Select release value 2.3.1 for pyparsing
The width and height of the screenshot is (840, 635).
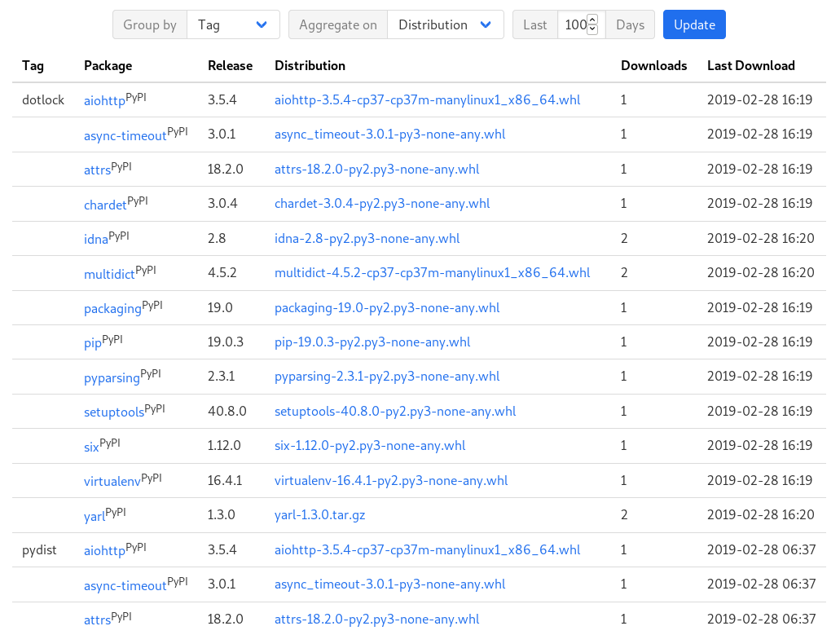pos(222,376)
